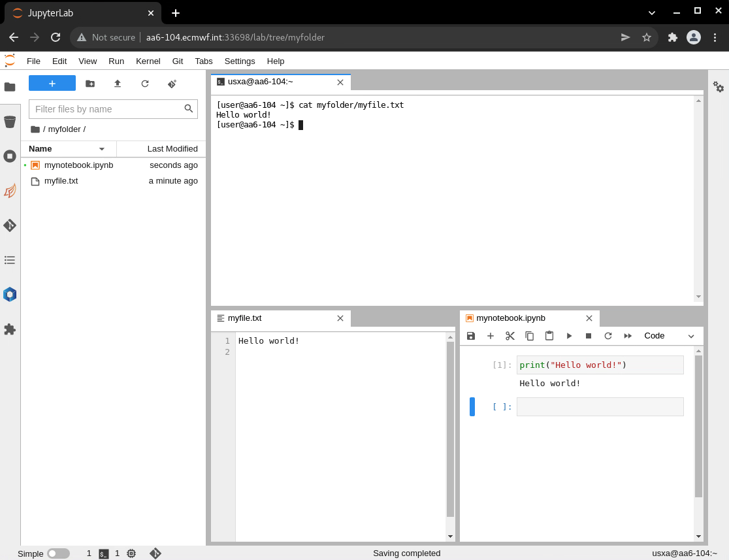The width and height of the screenshot is (729, 560).
Task: Click the notebook's vertical scrollbar
Action: point(698,425)
